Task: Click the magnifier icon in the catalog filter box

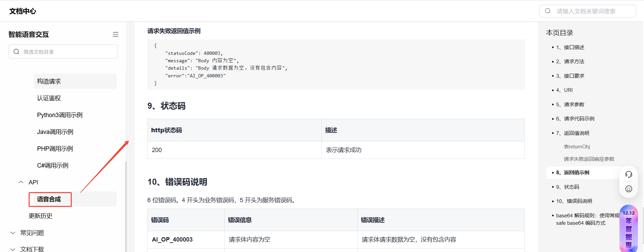Action: 16,51
